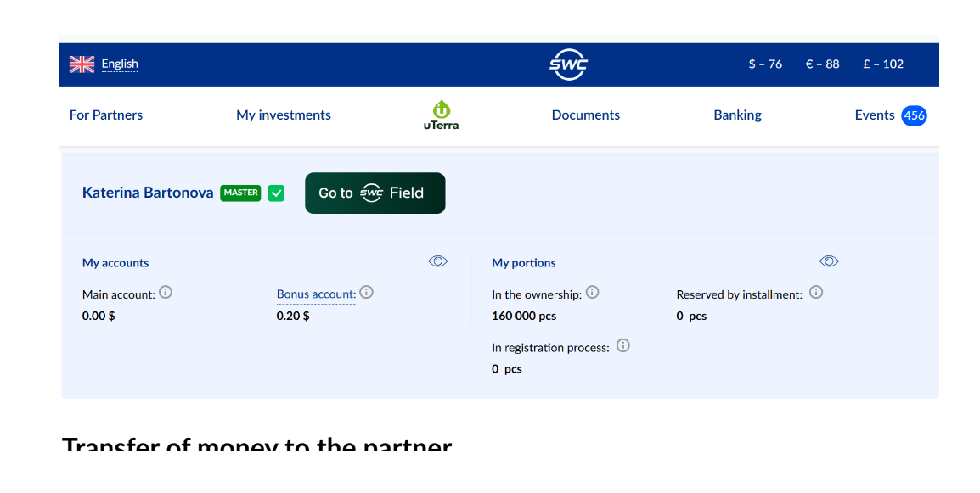This screenshot has width=980, height=493.
Task: Click the 456 events notification badge
Action: pyautogui.click(x=914, y=115)
